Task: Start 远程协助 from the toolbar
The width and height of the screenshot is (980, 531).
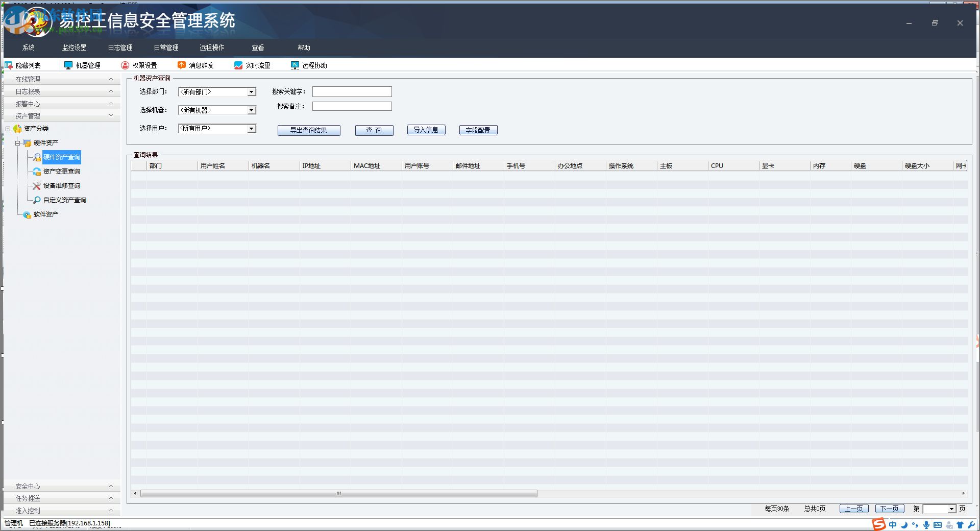Action: point(309,65)
